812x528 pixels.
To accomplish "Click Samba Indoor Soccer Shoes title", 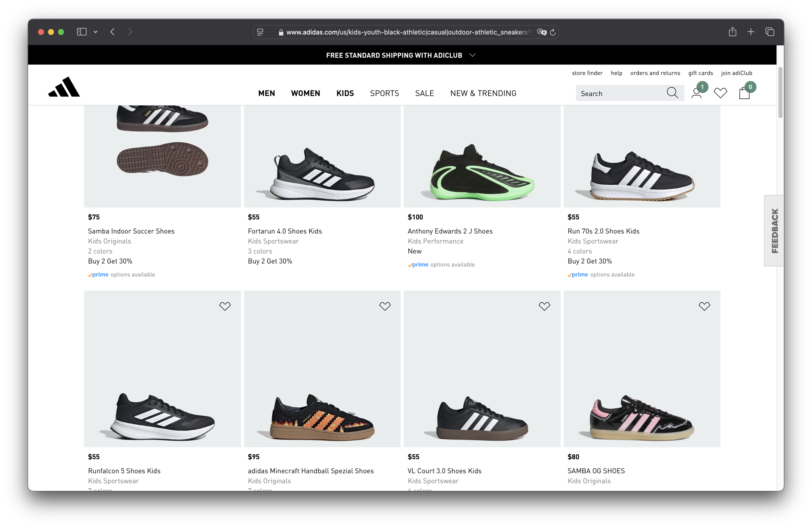I will coord(131,231).
